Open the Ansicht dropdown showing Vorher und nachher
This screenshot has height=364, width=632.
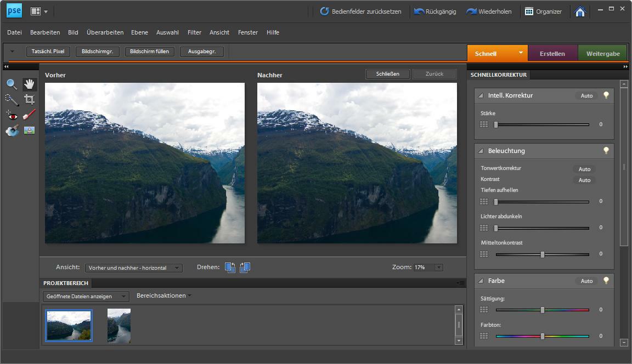(x=133, y=268)
